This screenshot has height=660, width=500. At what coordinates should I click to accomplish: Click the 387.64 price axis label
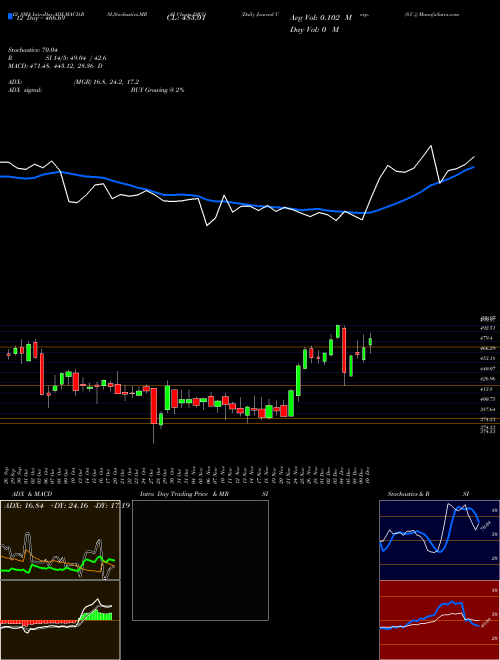point(488,409)
